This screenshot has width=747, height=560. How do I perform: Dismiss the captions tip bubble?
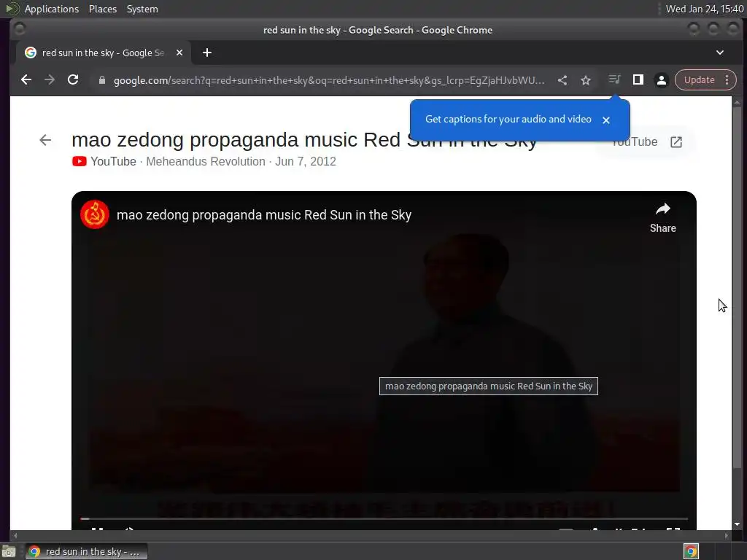click(x=606, y=120)
